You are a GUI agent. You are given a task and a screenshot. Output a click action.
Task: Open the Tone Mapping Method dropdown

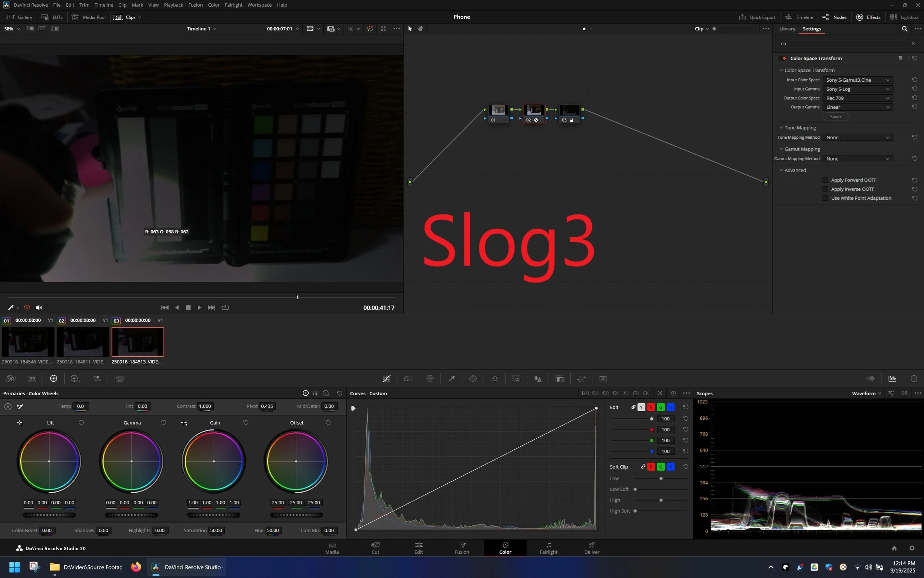pyautogui.click(x=857, y=138)
